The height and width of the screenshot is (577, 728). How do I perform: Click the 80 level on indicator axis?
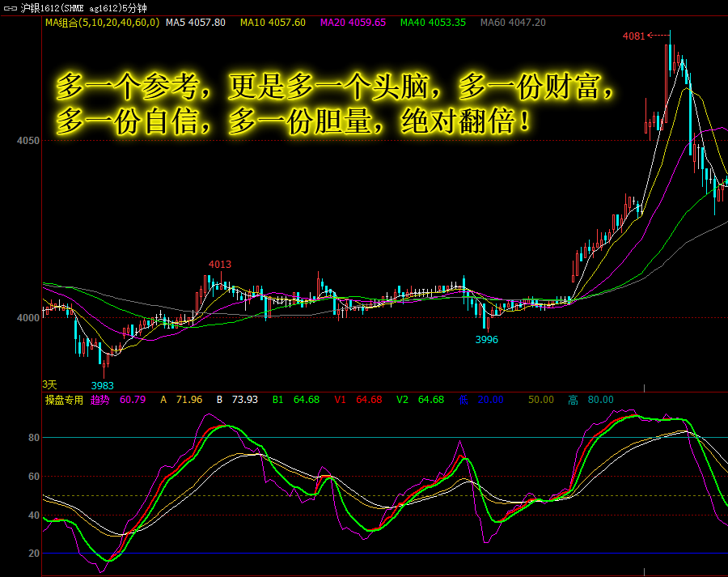tap(34, 438)
